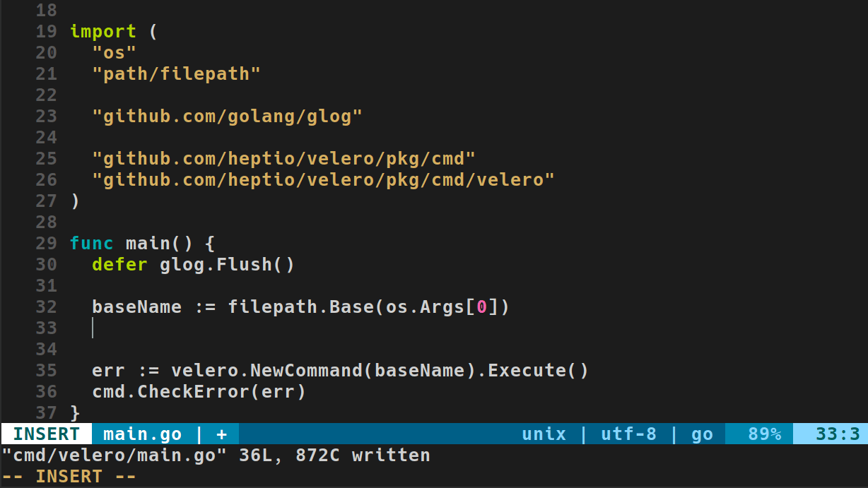Click the baseName variable on line 32
Screen dimensions: 868x488
(x=136, y=307)
